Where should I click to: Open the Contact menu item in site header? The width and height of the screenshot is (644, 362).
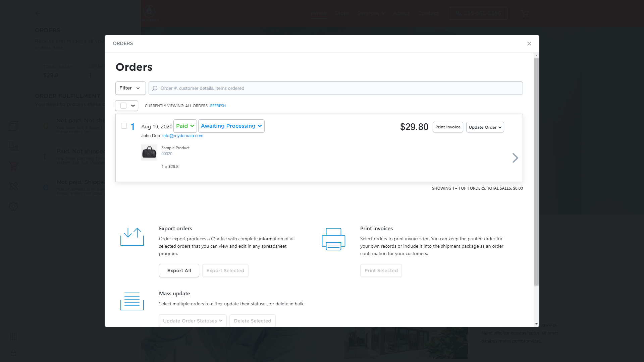428,13
